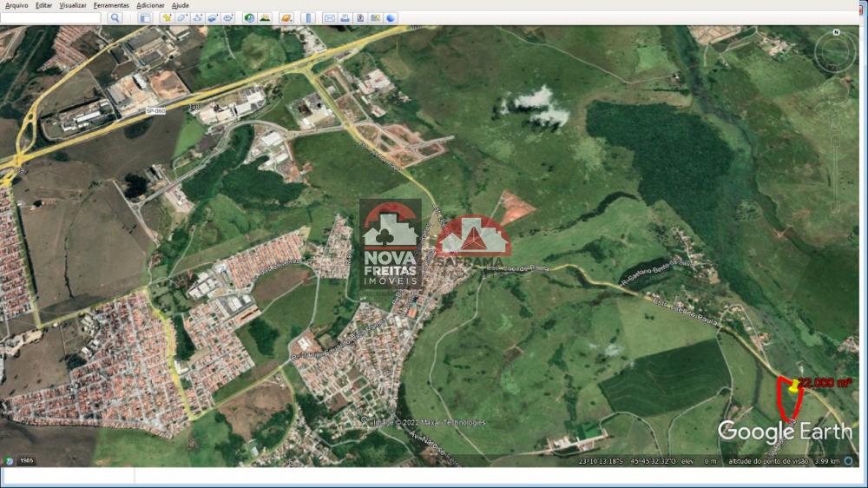Toggle the sidebar panel visibility

pos(145,17)
